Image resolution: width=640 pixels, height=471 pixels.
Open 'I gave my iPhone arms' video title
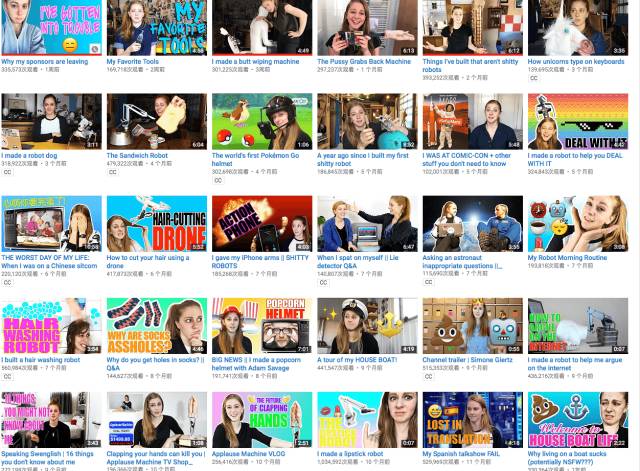260,262
